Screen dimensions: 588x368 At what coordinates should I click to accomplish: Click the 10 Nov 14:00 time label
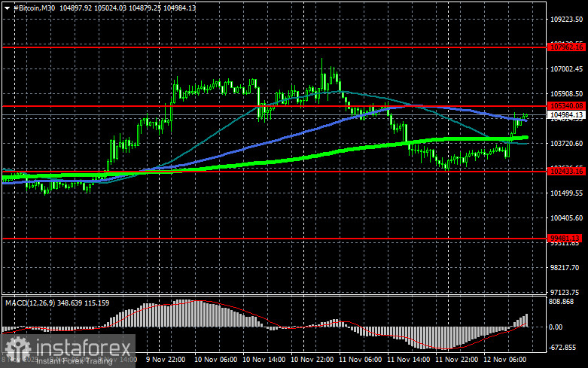(x=264, y=360)
